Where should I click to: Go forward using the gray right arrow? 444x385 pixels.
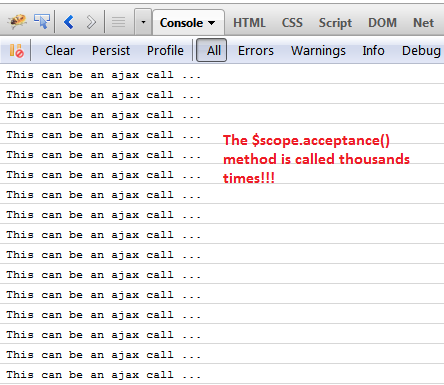pos(91,22)
